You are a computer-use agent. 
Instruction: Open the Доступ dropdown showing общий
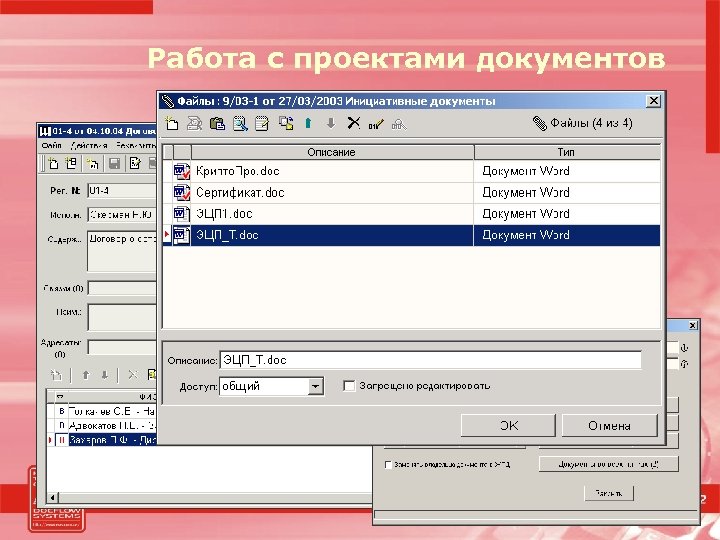click(315, 387)
